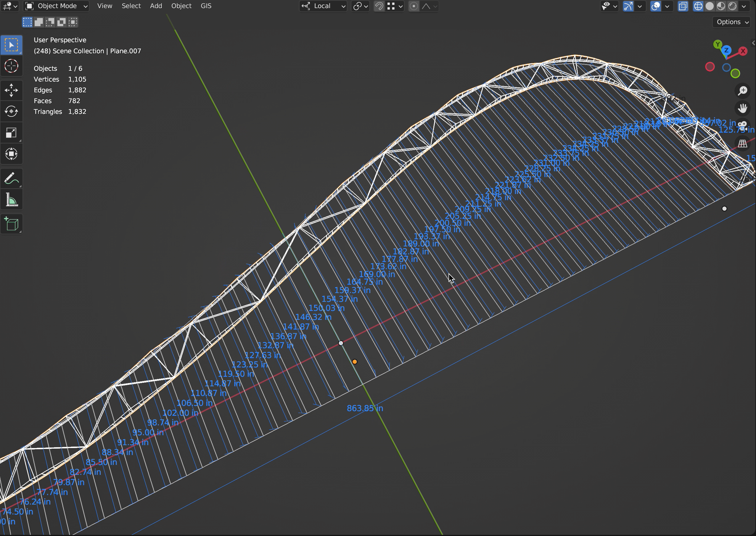Click the negative X axis gizmo circle
Image resolution: width=756 pixels, height=536 pixels.
coord(710,67)
